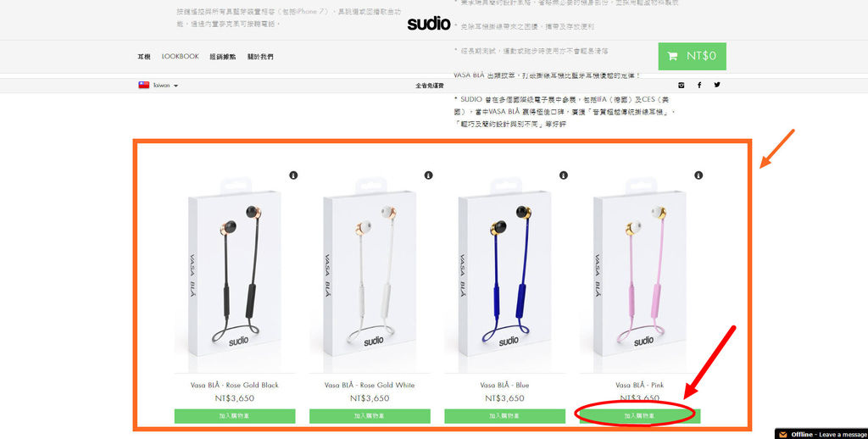Open info icon for Rose Gold Black
Screen dimensions: 868x439
click(x=293, y=175)
